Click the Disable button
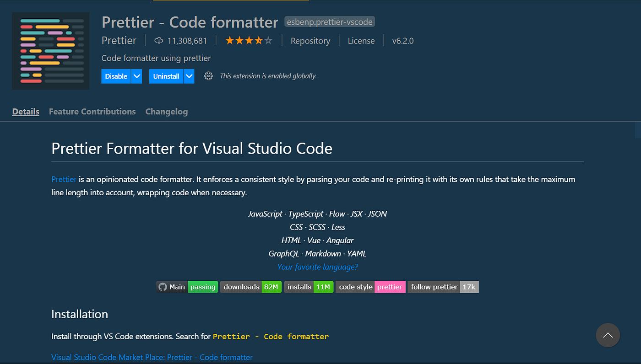This screenshot has height=364, width=641. click(x=116, y=76)
